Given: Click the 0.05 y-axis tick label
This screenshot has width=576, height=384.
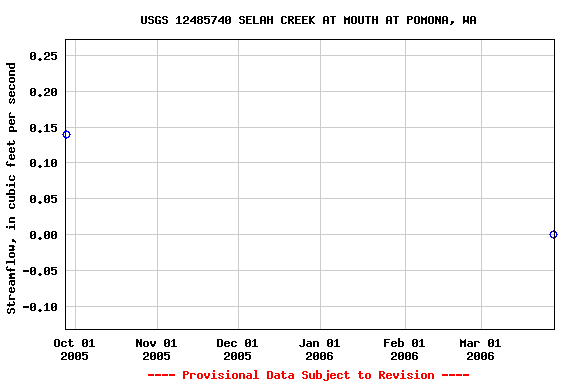Looking at the screenshot, I should (x=43, y=199).
